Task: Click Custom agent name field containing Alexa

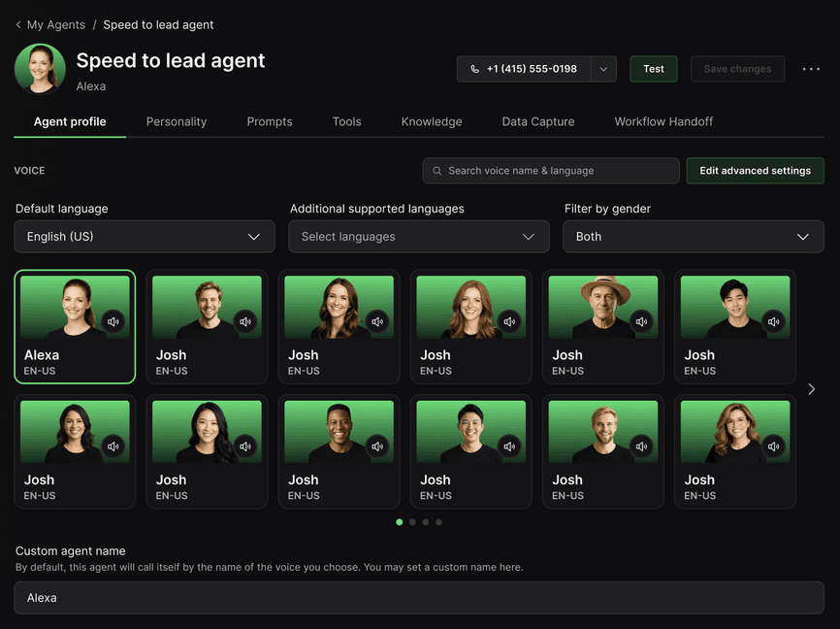Action: tap(419, 597)
